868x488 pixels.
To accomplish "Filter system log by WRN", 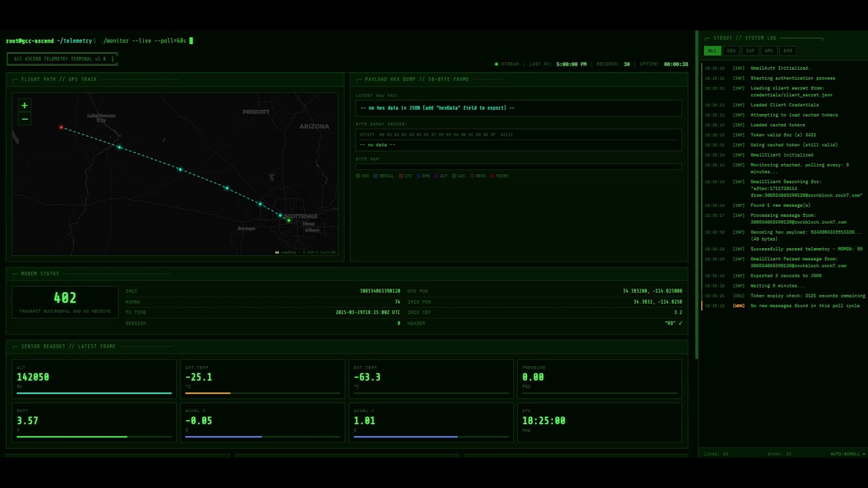I will (769, 51).
